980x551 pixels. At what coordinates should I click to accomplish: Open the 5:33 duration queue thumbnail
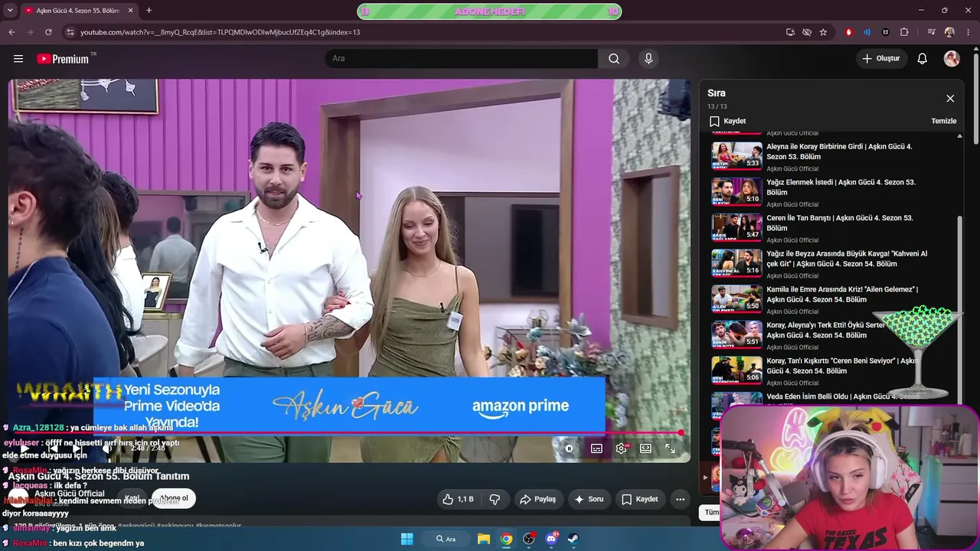pyautogui.click(x=737, y=155)
